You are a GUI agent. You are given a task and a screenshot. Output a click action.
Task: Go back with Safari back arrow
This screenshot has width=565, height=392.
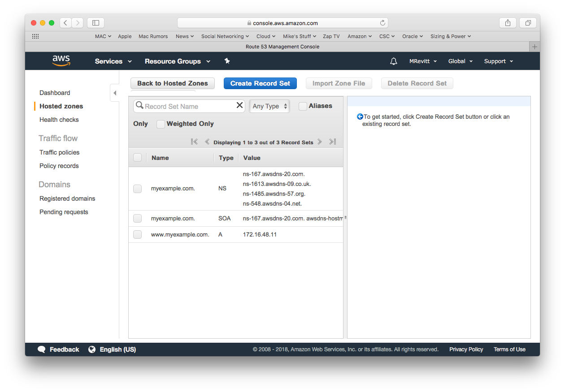click(65, 23)
